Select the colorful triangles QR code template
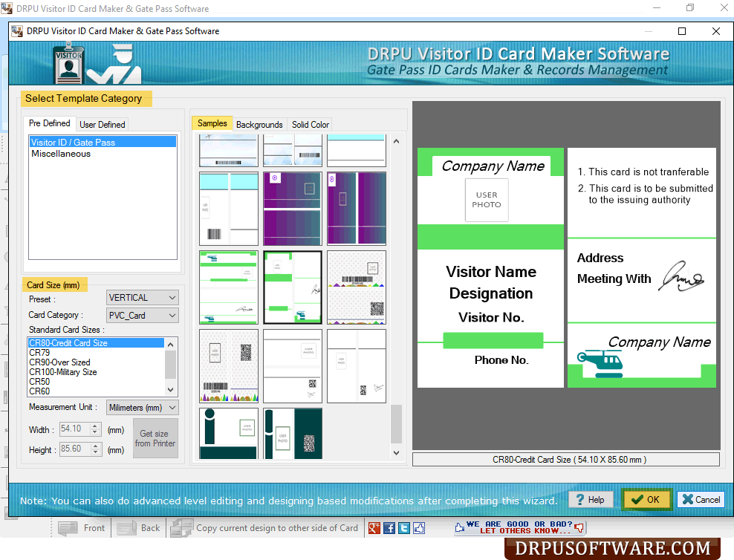The image size is (734, 560). click(x=357, y=287)
